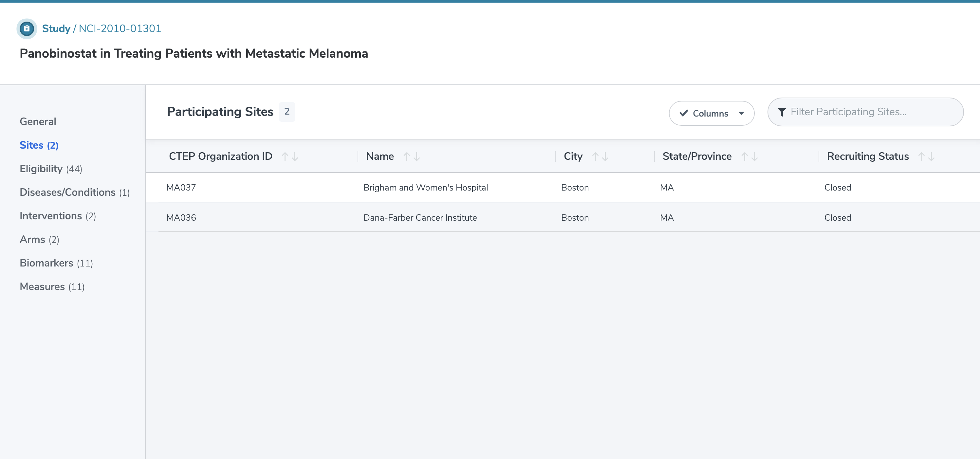Screen dimensions: 980x459
Task: Click the Study clipboard icon
Action: pos(27,28)
